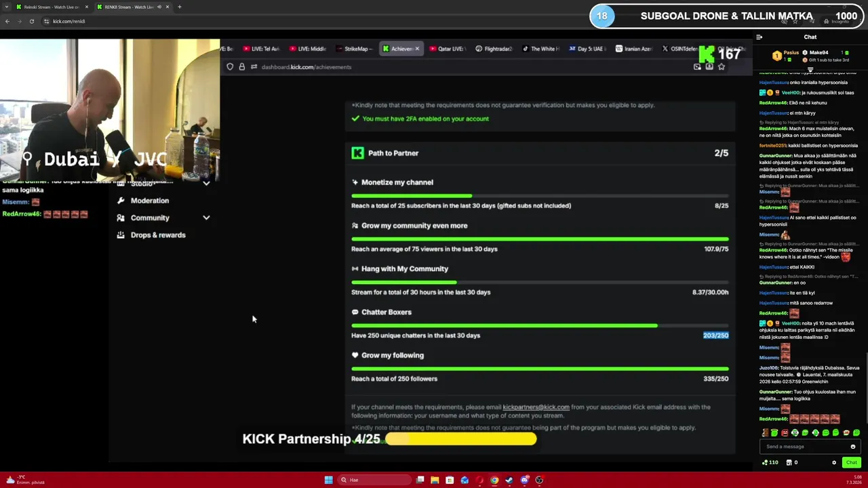Select the angry red emote in quick emotes
The image size is (868, 488).
785,432
